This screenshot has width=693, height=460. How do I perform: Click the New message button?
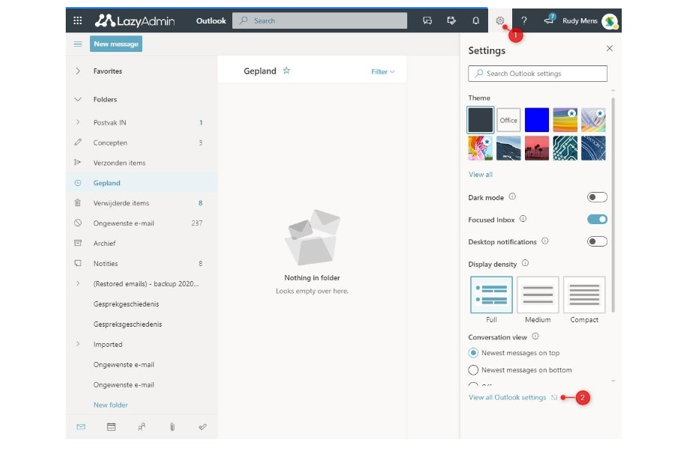point(116,44)
